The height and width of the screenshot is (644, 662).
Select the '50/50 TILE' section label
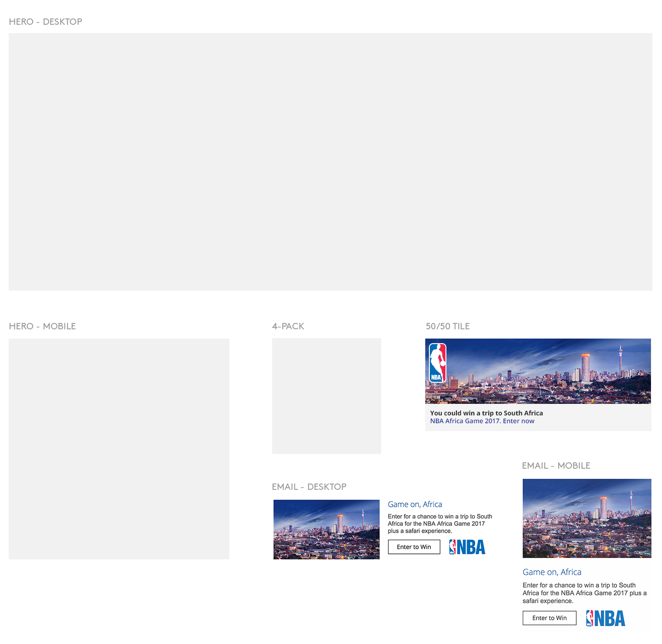coord(447,326)
